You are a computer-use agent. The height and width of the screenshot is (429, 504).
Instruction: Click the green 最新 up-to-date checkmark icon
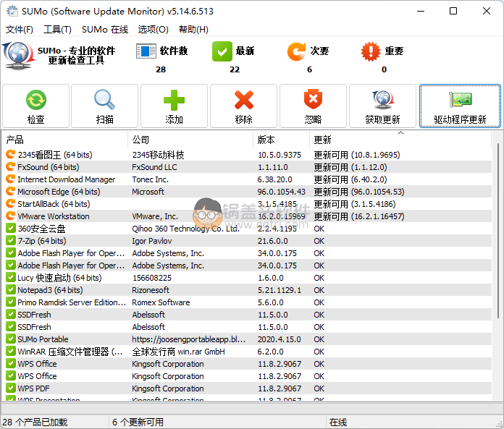222,51
